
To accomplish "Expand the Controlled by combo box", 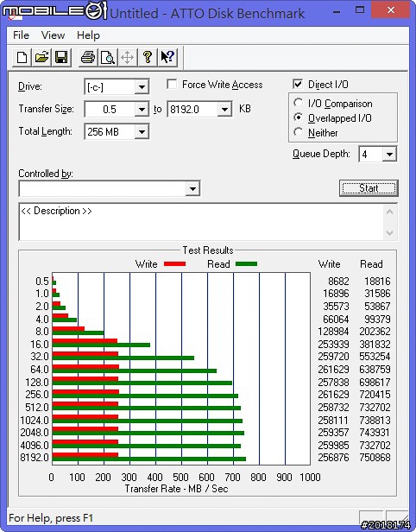I will pos(192,188).
